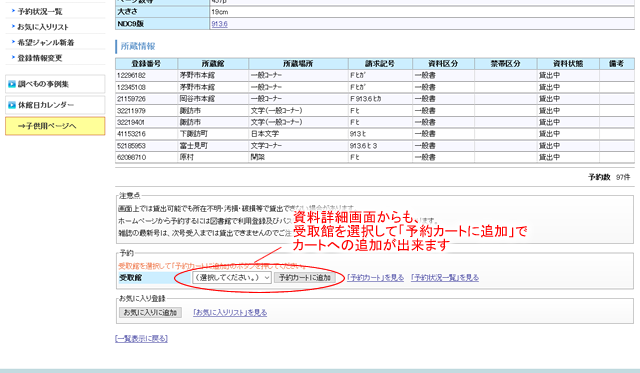Image resolution: width=640 pixels, height=373 pixels.
Task: Click the 休館日カレンダー arrow icon
Action: coord(12,105)
